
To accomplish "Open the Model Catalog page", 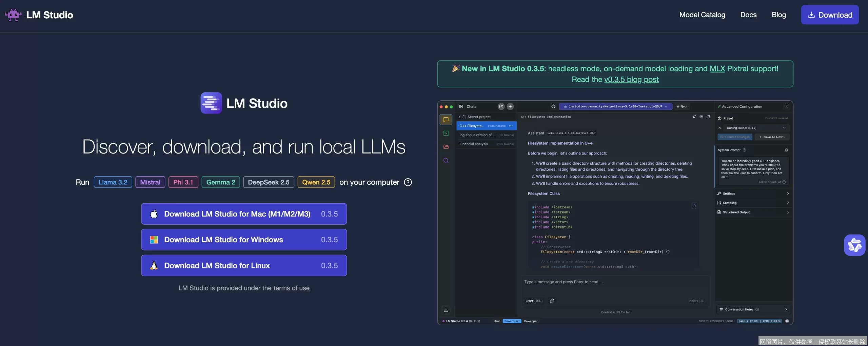I will click(x=702, y=15).
